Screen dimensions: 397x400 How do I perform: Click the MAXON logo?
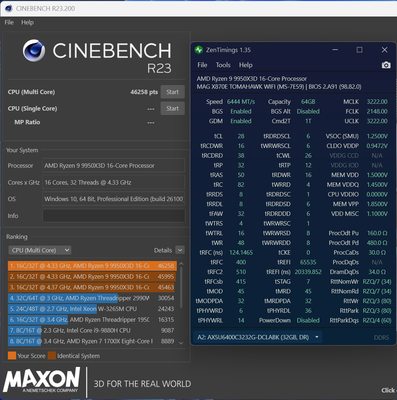point(42,380)
